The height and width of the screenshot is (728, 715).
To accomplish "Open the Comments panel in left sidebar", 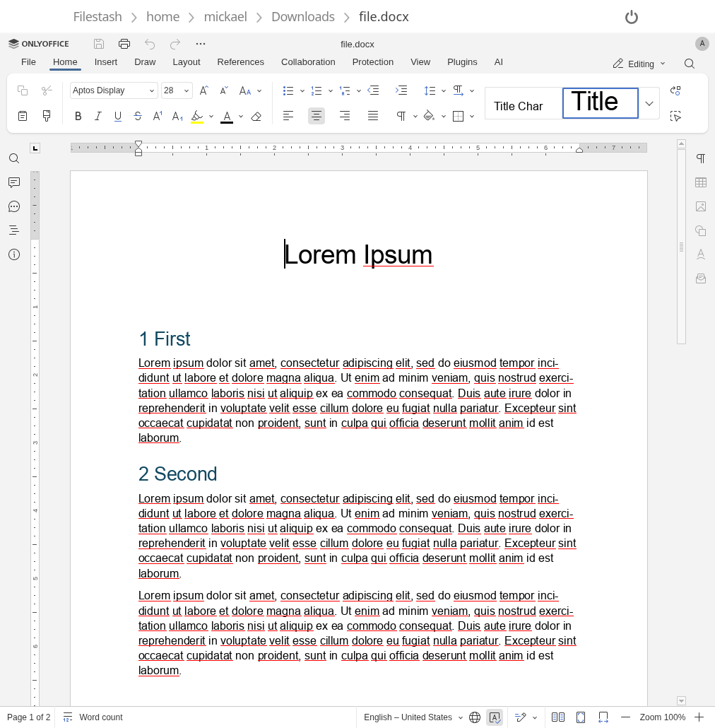I will click(14, 182).
